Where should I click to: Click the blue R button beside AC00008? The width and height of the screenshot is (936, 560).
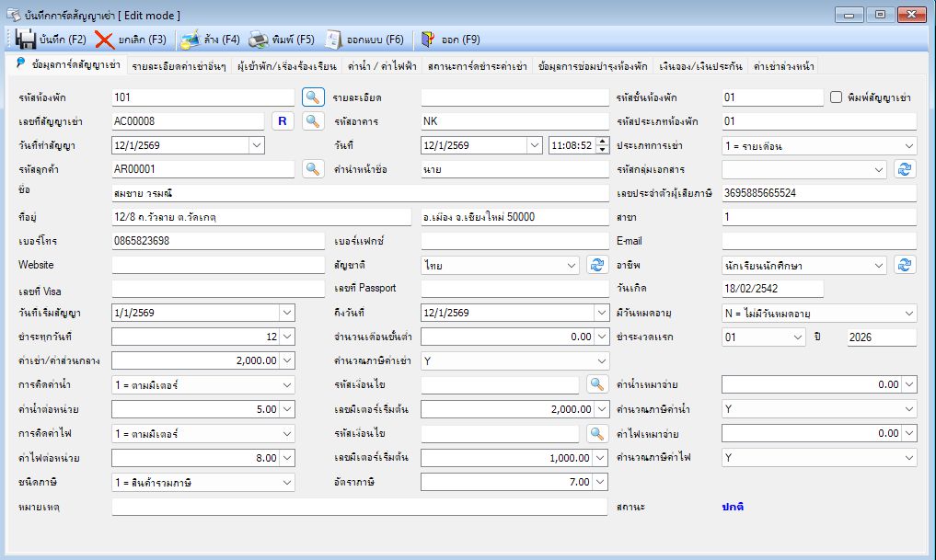tap(283, 121)
